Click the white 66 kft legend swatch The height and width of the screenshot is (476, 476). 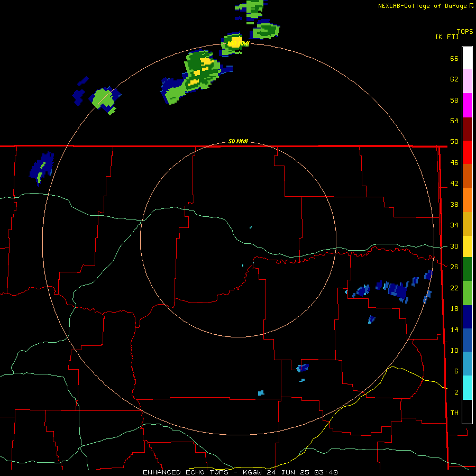click(467, 58)
